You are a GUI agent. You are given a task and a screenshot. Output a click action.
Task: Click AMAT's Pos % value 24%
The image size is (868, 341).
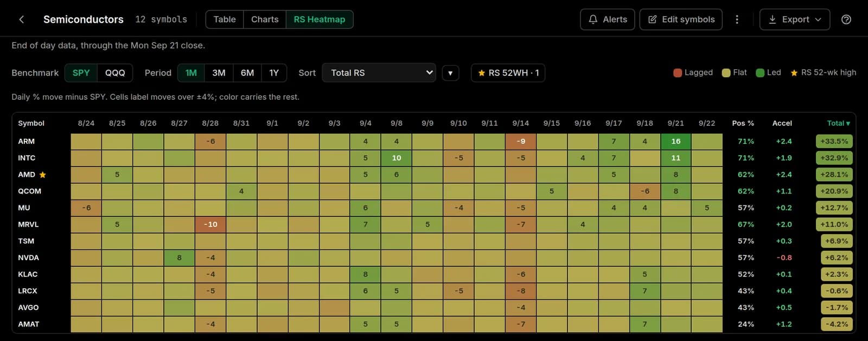point(746,324)
